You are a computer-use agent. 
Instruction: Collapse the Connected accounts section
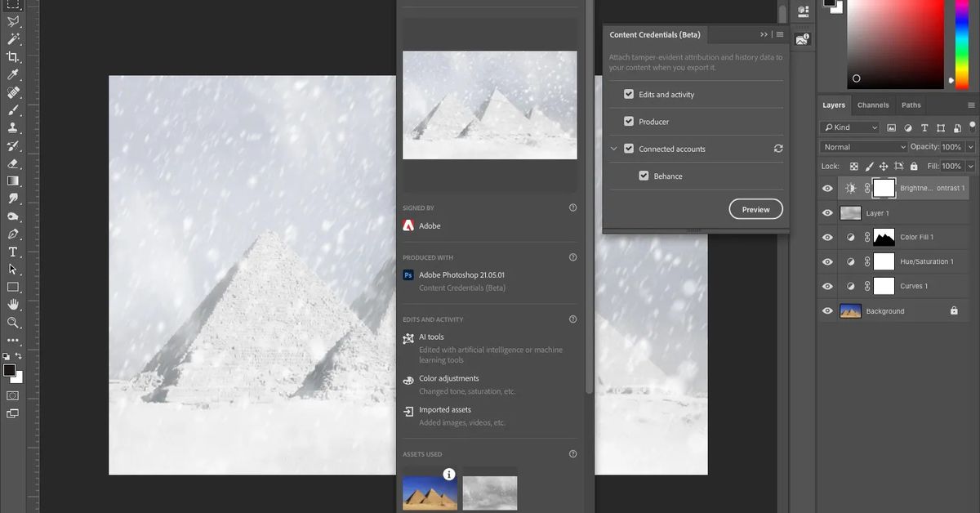(x=614, y=149)
